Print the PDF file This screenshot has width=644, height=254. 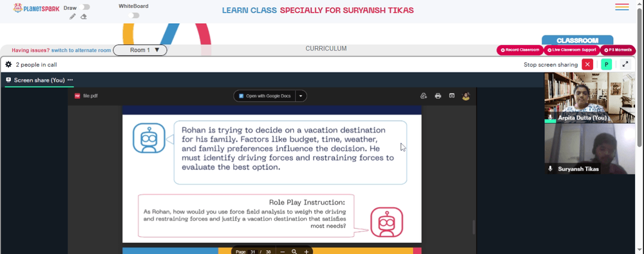[438, 96]
